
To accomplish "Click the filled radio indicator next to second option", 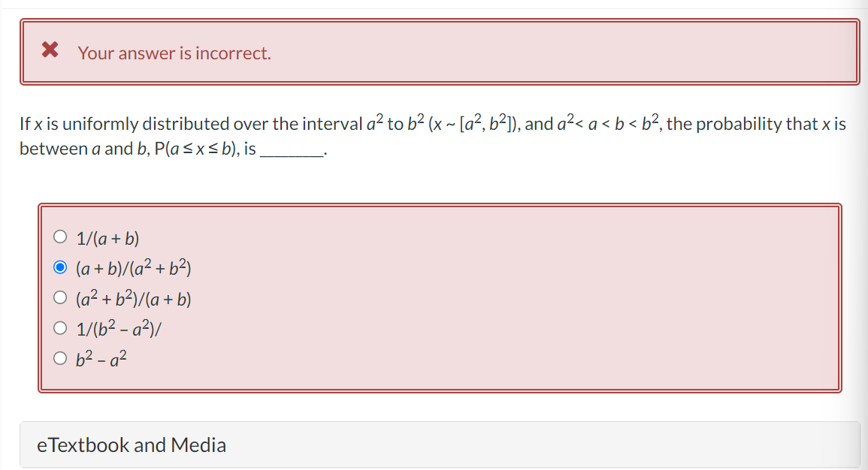I will point(59,266).
